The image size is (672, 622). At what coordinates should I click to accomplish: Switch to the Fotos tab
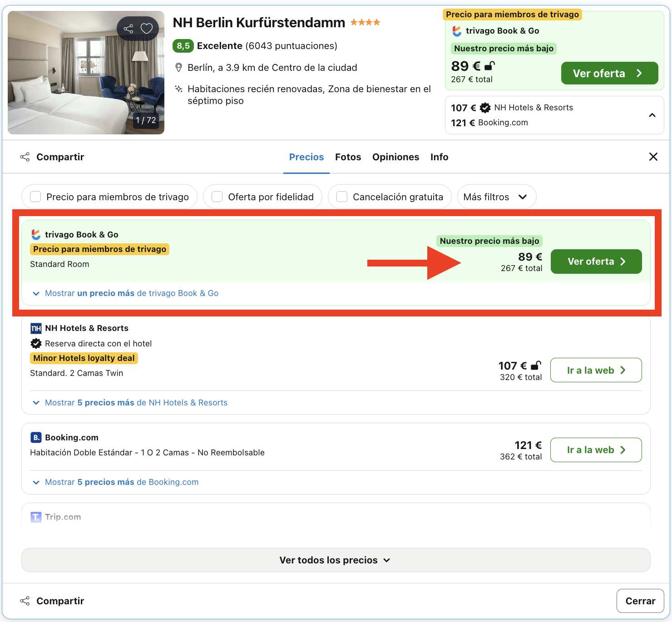(x=348, y=157)
